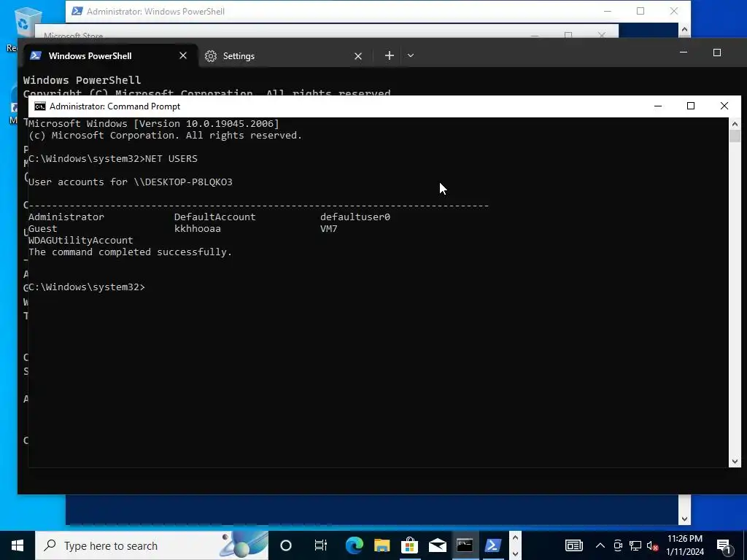Open the muted volume tray icon
This screenshot has width=747, height=560.
653,545
